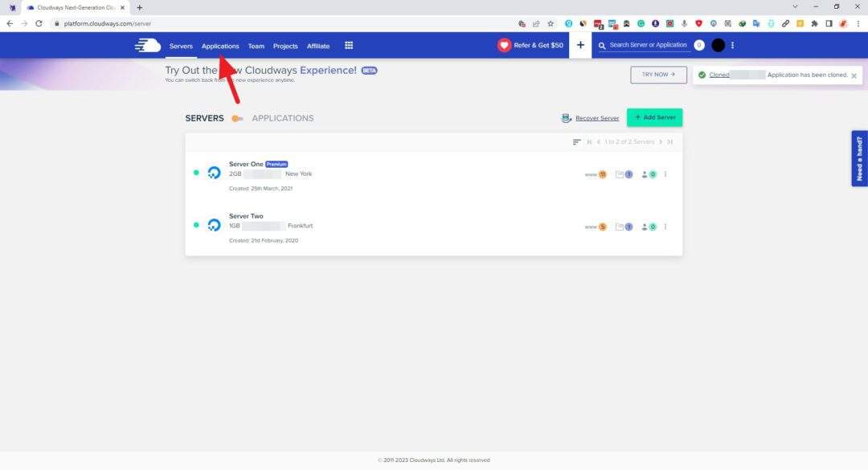Viewport: 868px width, 470px height.
Task: Expand the tab search chevron
Action: point(795,6)
